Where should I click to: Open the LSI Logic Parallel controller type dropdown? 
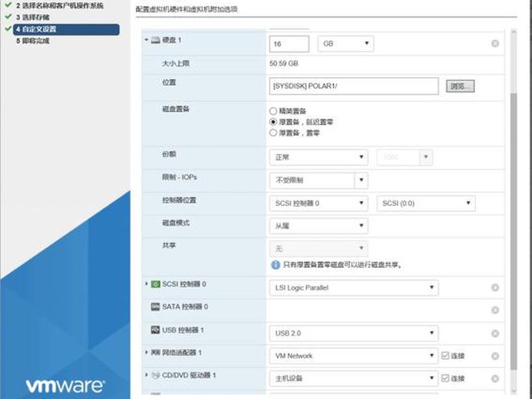[x=354, y=288]
